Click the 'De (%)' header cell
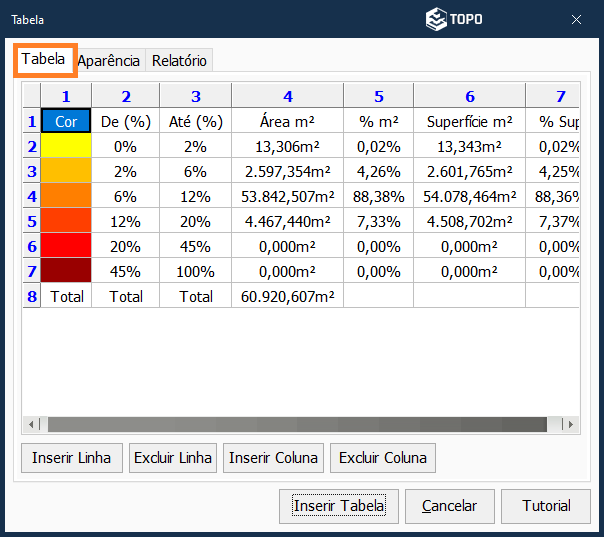Viewport: 604px width, 537px height. tap(126, 121)
